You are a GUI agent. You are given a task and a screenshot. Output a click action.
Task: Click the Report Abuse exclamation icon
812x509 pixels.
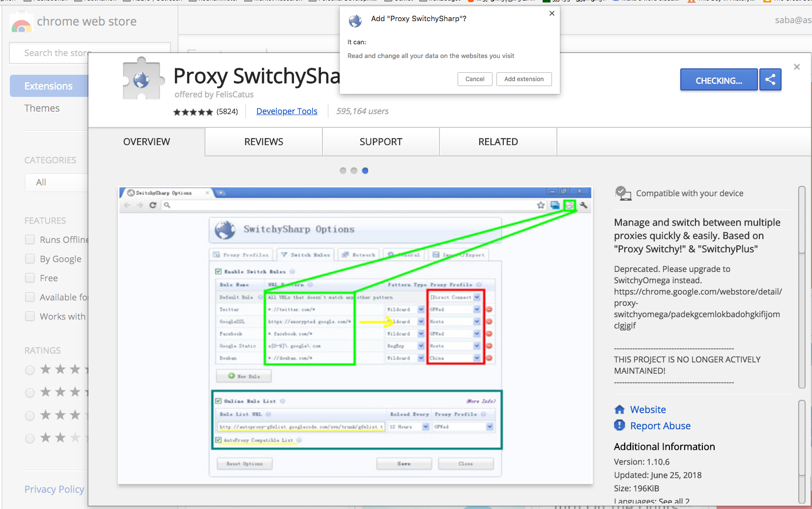coord(619,425)
